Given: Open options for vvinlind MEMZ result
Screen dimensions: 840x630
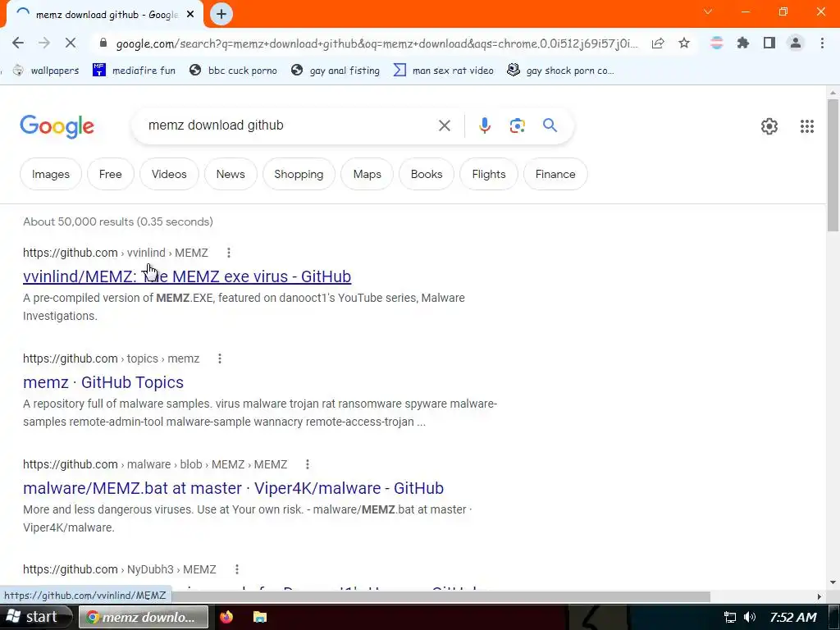Looking at the screenshot, I should point(229,253).
